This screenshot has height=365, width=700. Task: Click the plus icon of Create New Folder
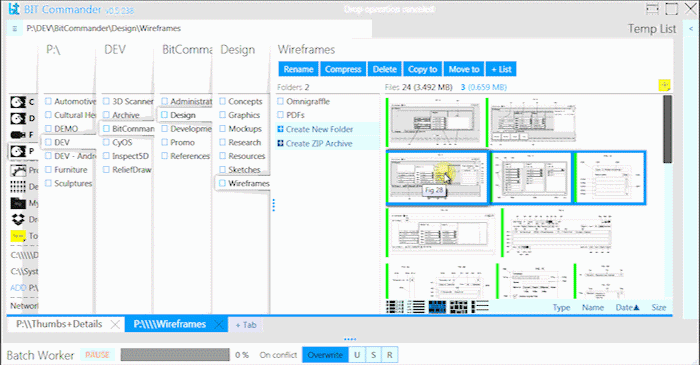[x=280, y=129]
